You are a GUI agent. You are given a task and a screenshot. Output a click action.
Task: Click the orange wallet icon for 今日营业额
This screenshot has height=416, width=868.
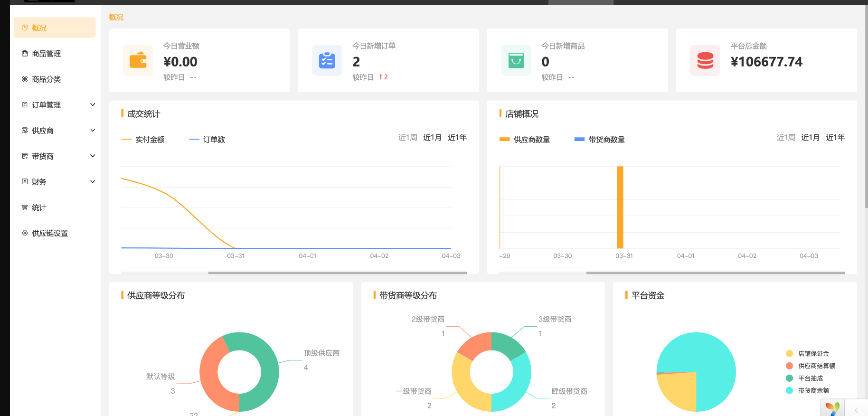[x=138, y=60]
